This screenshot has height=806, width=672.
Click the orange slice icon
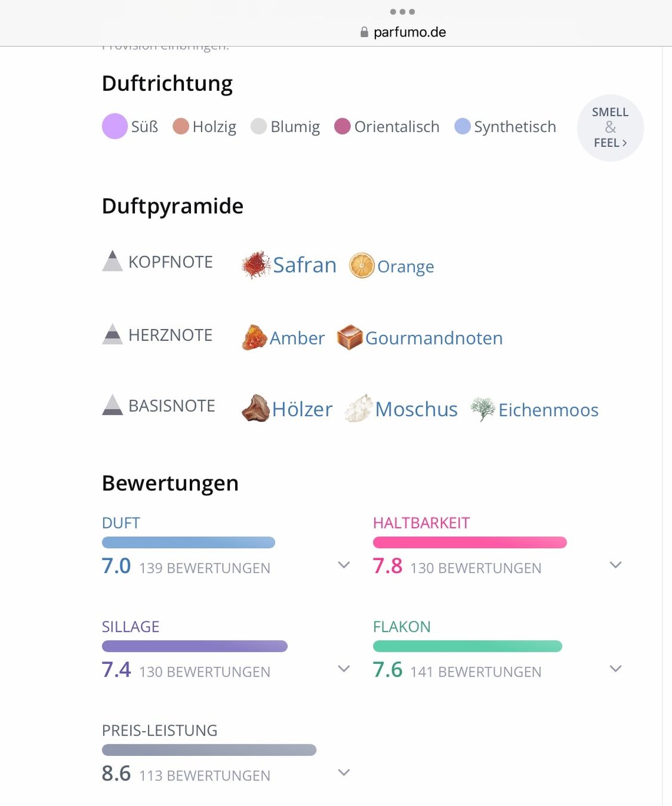[362, 266]
